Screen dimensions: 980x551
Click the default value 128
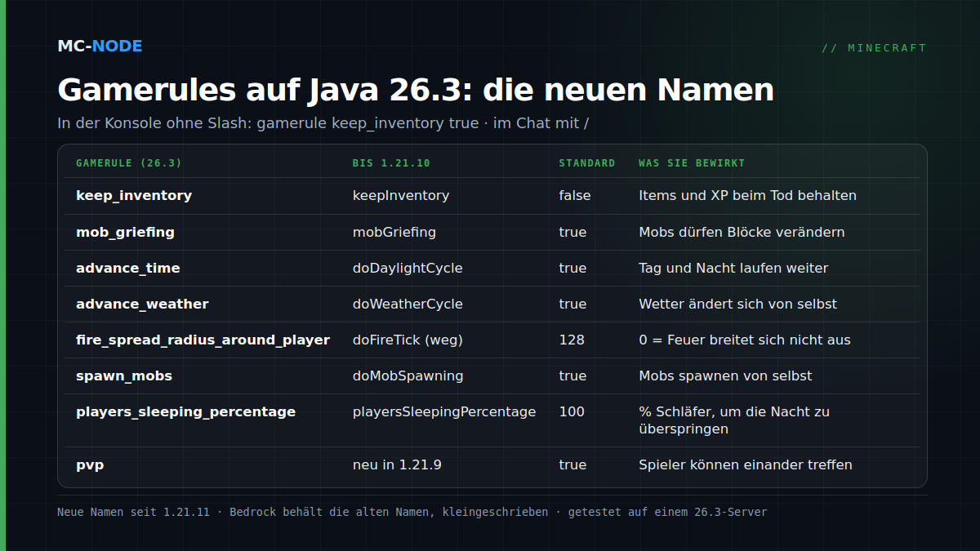point(572,340)
